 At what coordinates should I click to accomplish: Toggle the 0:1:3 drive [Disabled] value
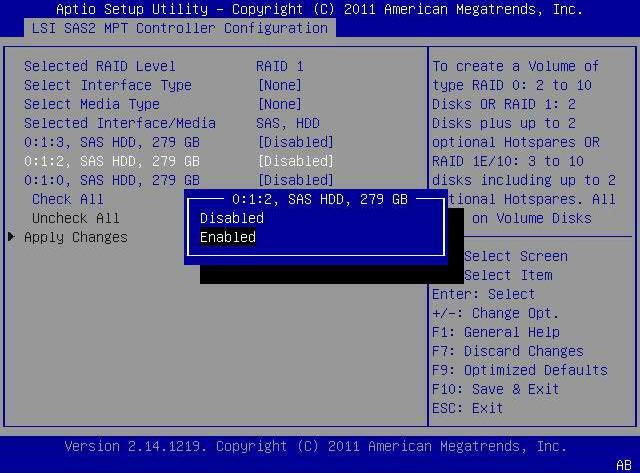(x=296, y=142)
